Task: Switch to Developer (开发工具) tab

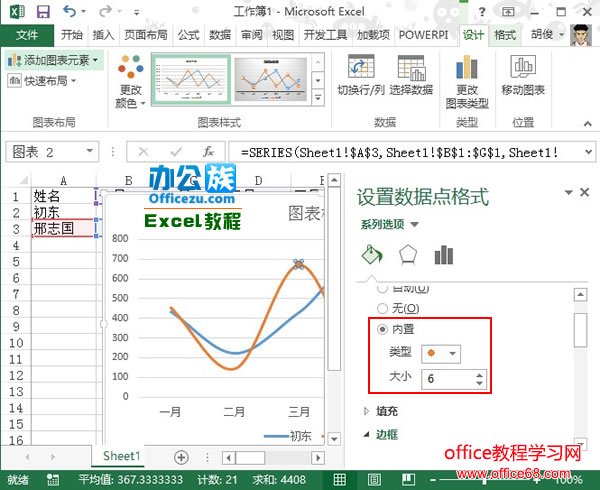Action: (325, 35)
